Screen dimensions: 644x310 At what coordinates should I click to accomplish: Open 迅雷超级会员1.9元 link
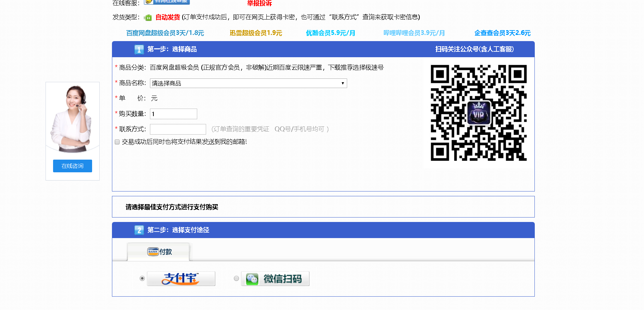click(256, 33)
